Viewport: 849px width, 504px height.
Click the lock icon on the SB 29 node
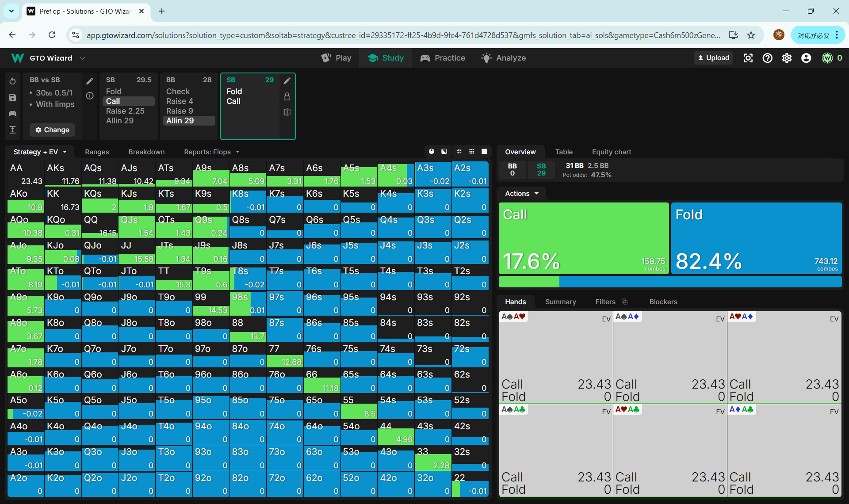(287, 96)
